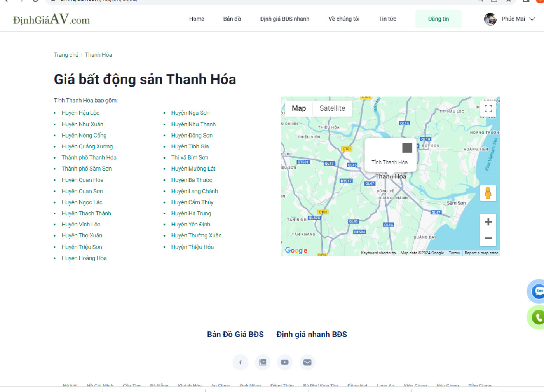Image resolution: width=544 pixels, height=392 pixels.
Task: Go to Trang chủ breadcrumb link
Action: pos(66,55)
